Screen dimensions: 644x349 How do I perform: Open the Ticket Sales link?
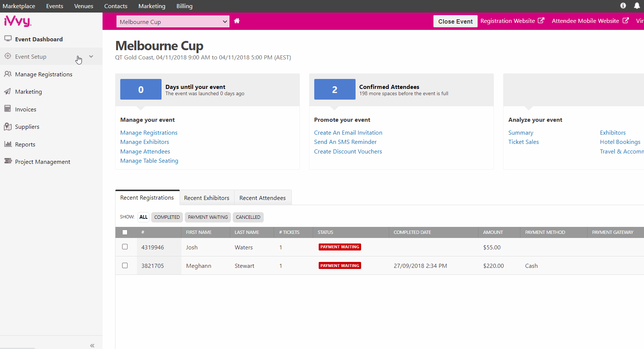[523, 142]
